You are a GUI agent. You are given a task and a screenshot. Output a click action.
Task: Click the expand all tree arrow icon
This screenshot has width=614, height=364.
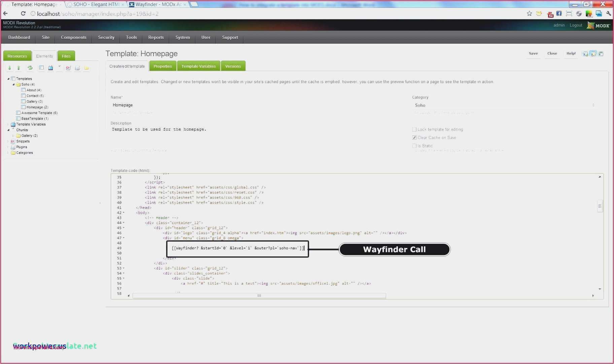click(9, 68)
